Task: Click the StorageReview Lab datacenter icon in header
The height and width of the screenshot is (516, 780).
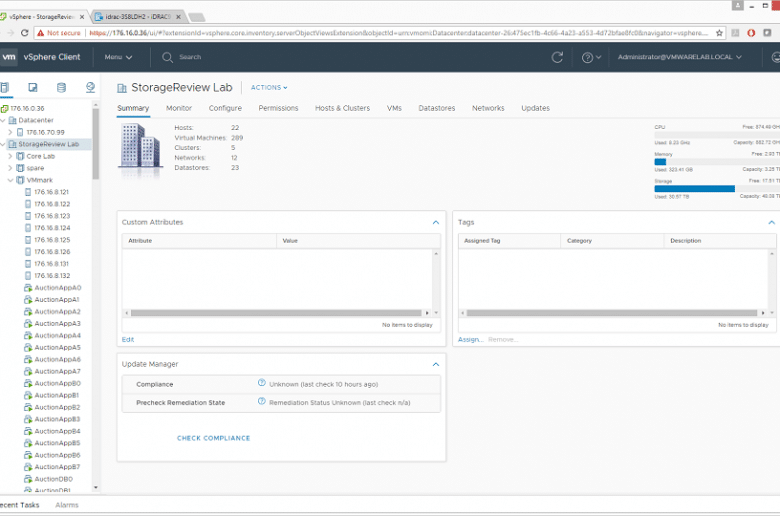Action: click(121, 88)
